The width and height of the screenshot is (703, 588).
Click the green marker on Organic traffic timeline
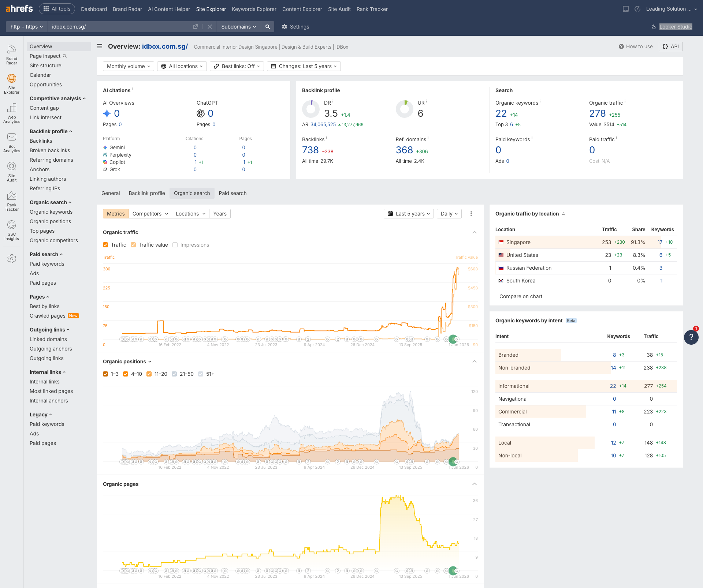[453, 339]
